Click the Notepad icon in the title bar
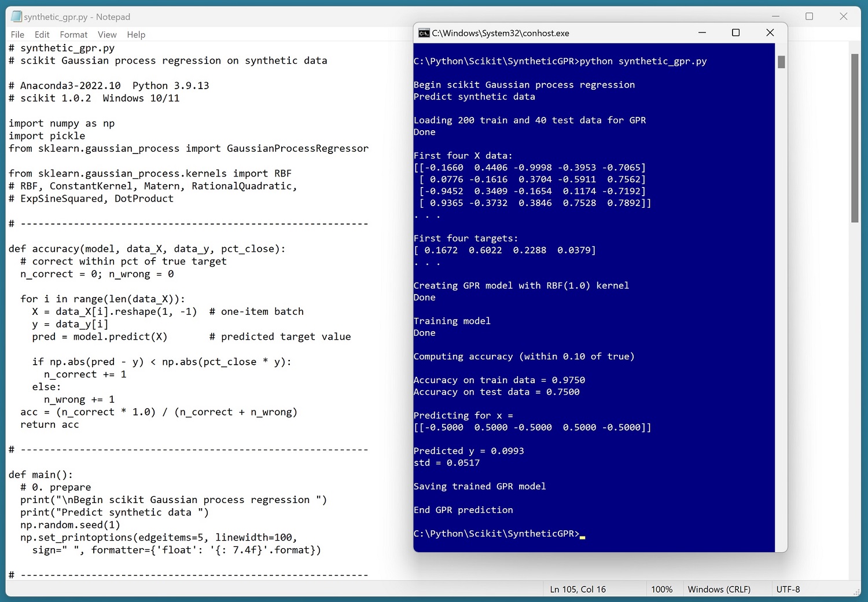 tap(16, 17)
